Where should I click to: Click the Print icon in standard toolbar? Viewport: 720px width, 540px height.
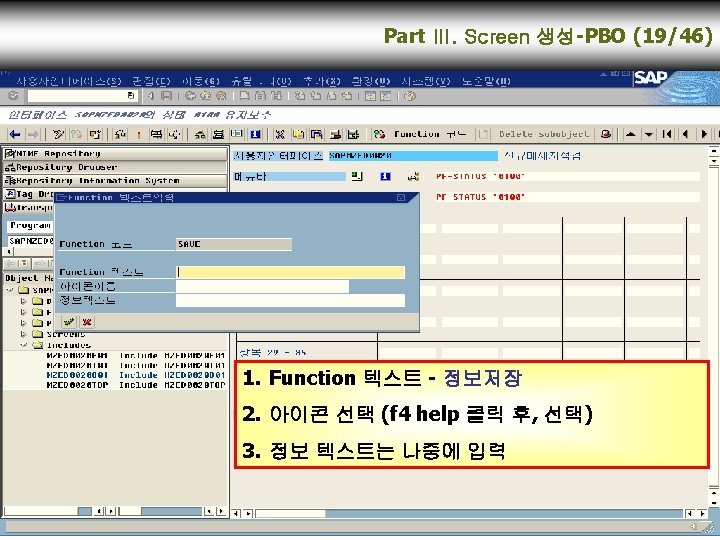pyautogui.click(x=245, y=96)
